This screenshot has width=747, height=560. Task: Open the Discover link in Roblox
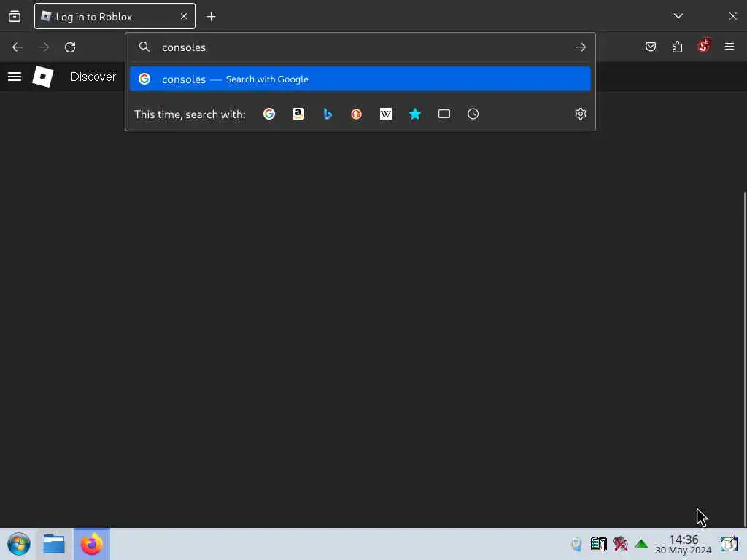tap(93, 77)
